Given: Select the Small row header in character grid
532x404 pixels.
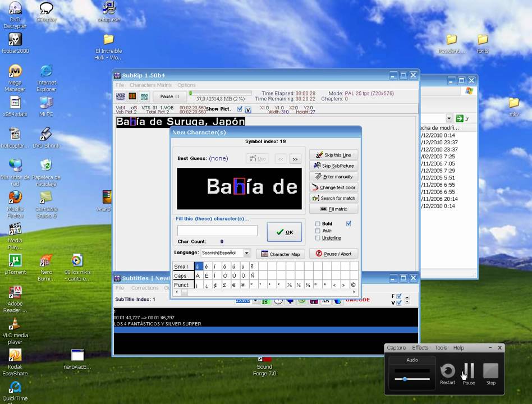Looking at the screenshot, I should (183, 267).
